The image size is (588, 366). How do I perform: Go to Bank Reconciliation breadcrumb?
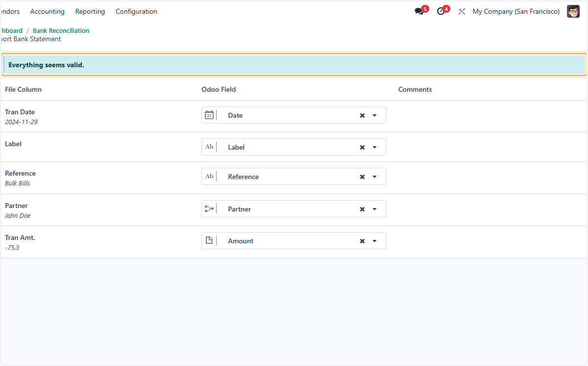[x=61, y=30]
